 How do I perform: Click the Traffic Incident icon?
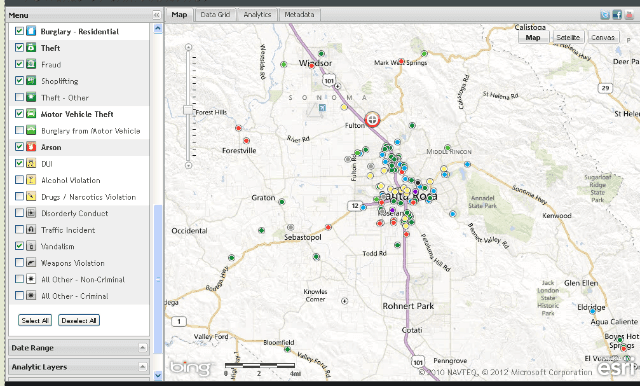(31, 229)
